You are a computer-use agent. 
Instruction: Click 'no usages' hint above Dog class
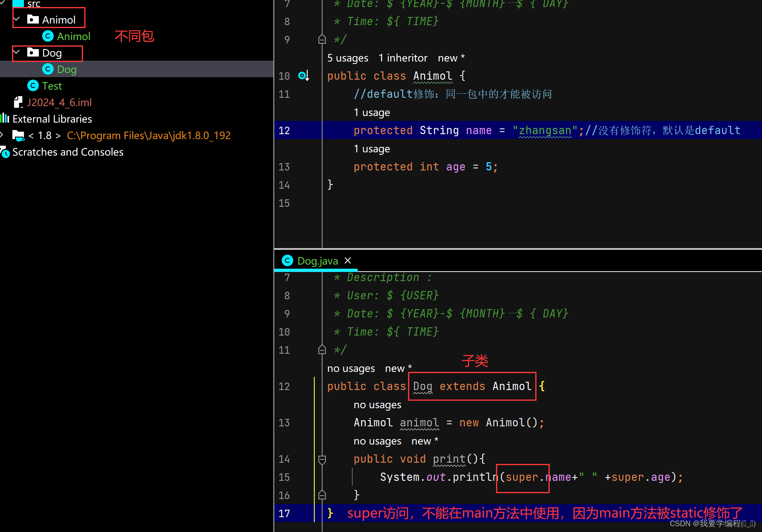pyautogui.click(x=351, y=369)
